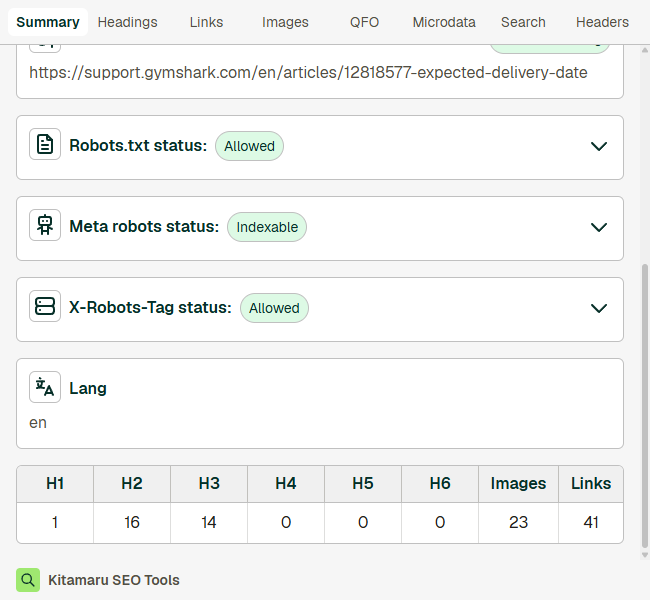Image resolution: width=650 pixels, height=600 pixels.
Task: Open the Headers tab
Action: click(602, 22)
